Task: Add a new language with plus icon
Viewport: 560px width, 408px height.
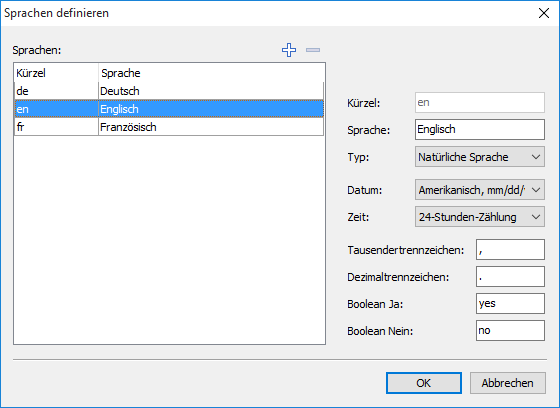Action: (x=289, y=50)
